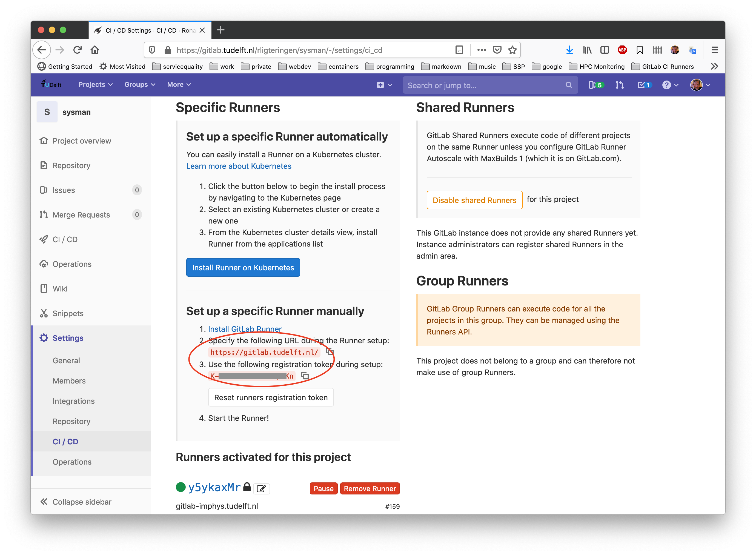
Task: Edit runner y5ykaxMr with pencil icon
Action: 261,488
